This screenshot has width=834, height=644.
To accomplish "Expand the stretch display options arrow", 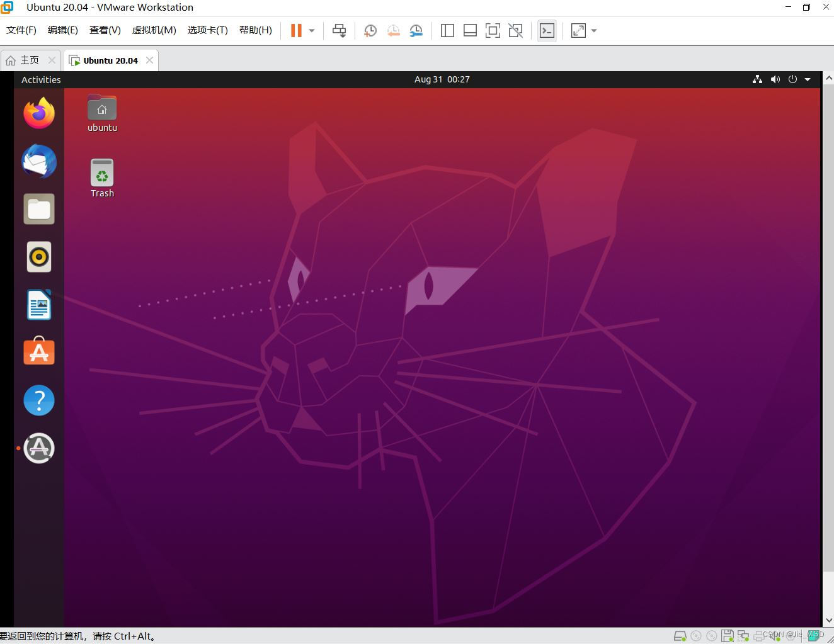I will 593,30.
